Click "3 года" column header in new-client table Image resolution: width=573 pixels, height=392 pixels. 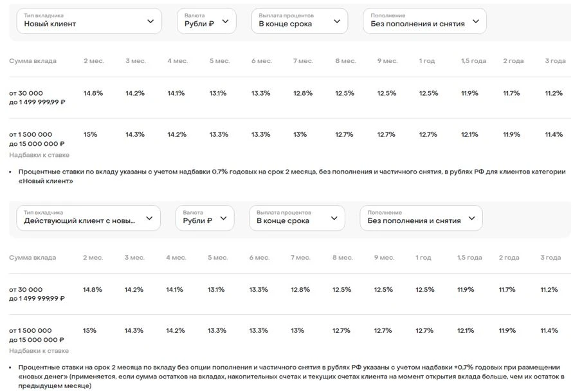[555, 61]
